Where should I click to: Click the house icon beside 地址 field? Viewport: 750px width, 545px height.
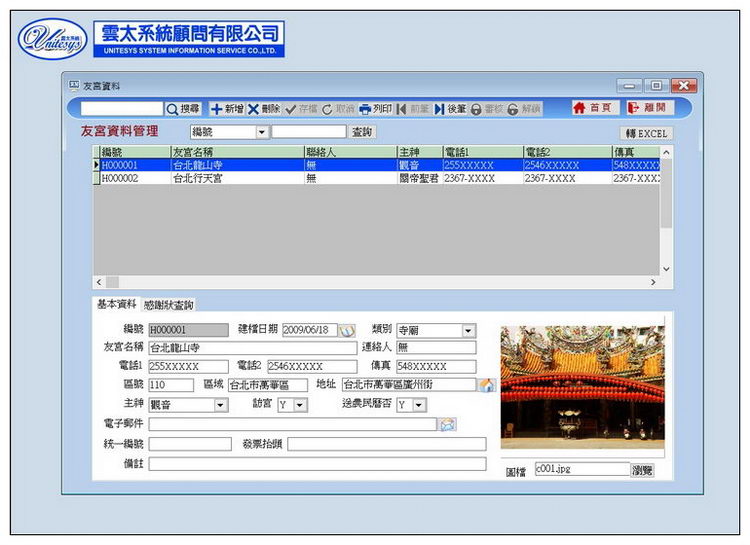(486, 385)
